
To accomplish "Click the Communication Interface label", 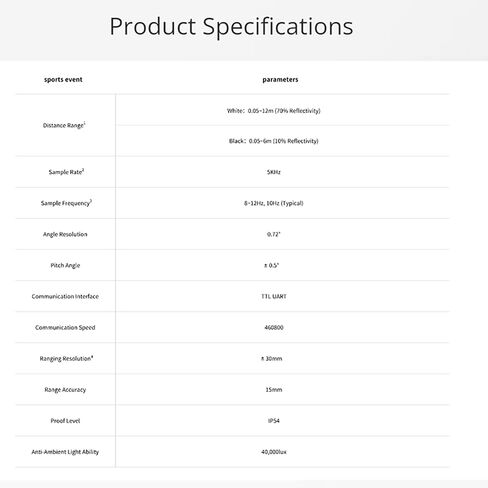I will pos(65,296).
